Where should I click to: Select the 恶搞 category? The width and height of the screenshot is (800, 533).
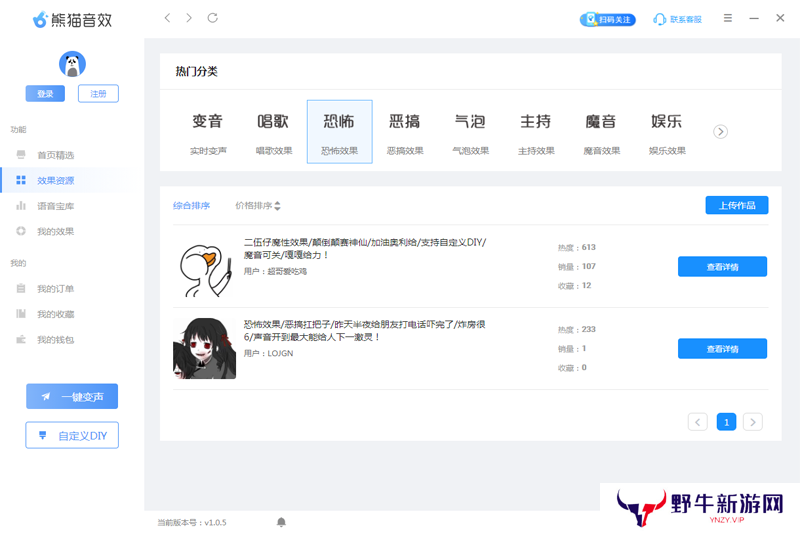(x=405, y=132)
